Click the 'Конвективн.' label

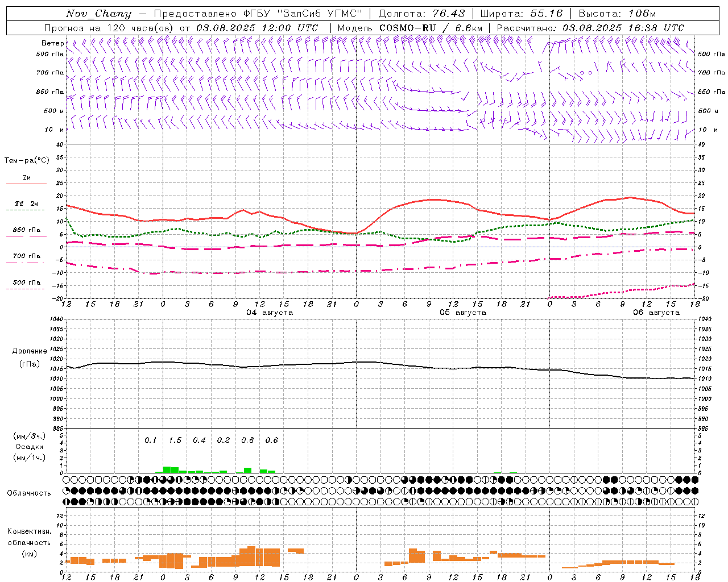coord(29,531)
